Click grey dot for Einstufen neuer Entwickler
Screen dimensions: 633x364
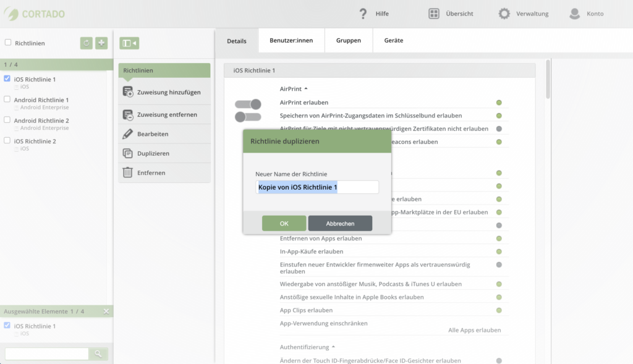499,265
